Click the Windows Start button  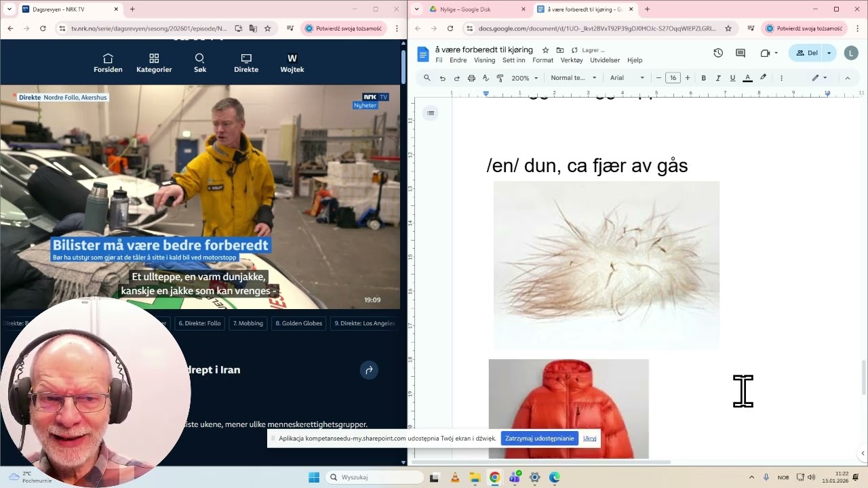(313, 477)
